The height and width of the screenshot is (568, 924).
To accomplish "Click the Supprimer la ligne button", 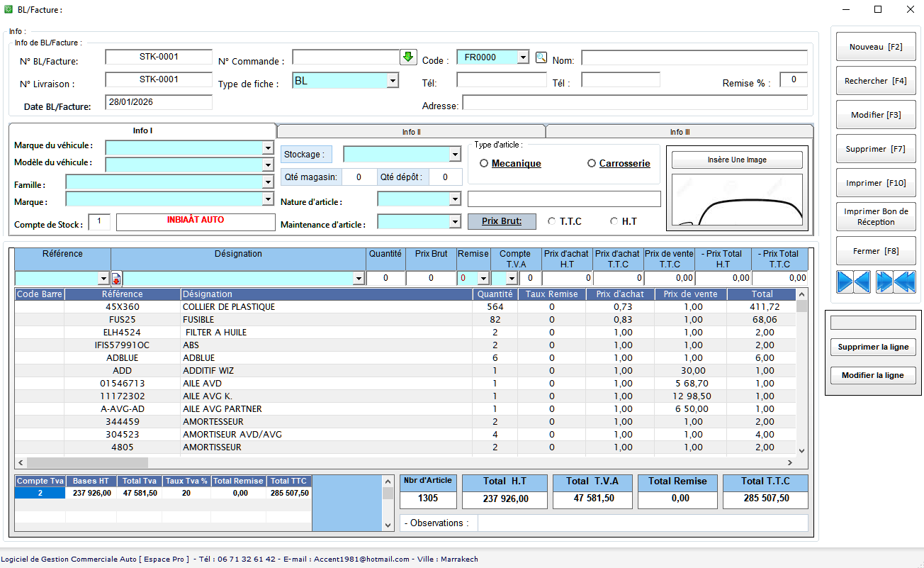I will click(x=873, y=347).
